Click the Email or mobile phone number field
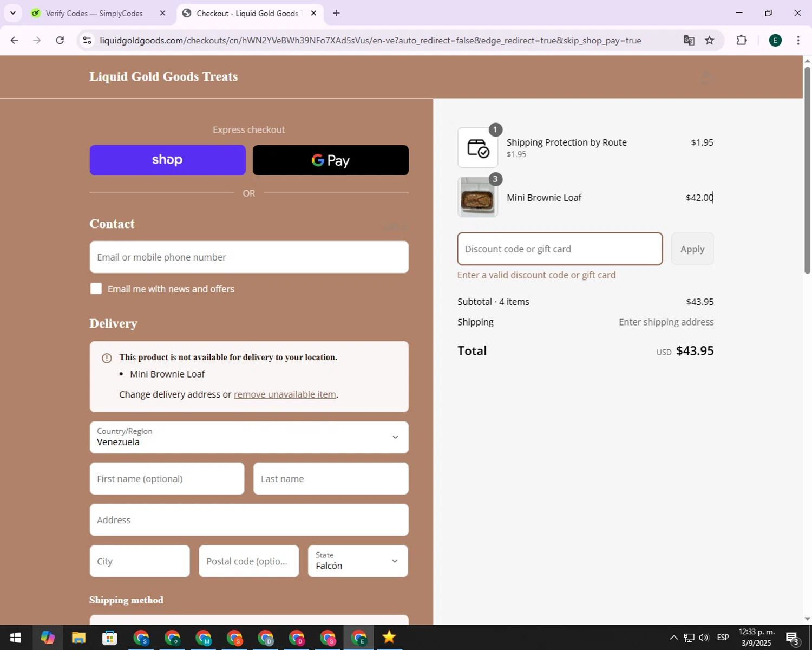This screenshot has width=812, height=650. point(249,257)
